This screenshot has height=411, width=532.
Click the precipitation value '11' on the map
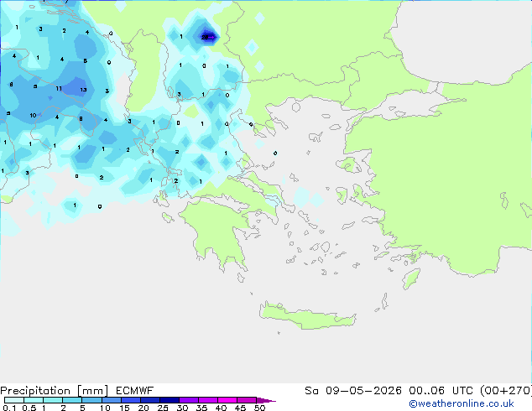tap(59, 89)
